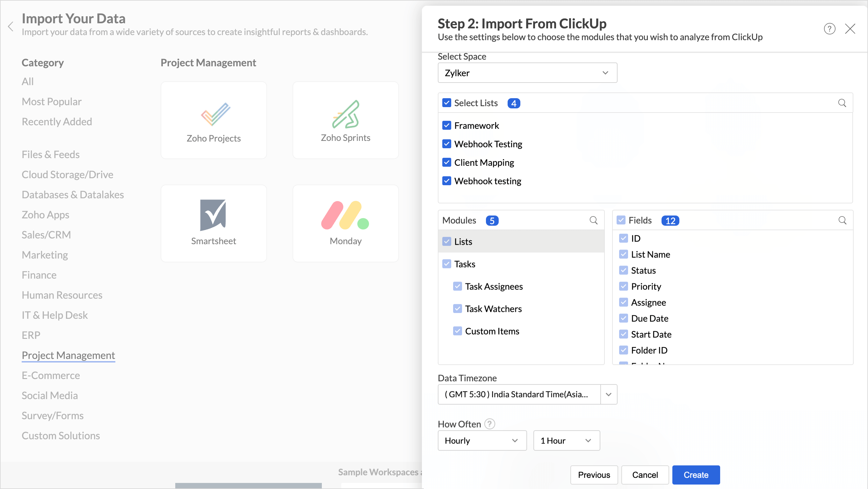Viewport: 868px width, 489px height.
Task: Select the Marketing category
Action: click(45, 255)
